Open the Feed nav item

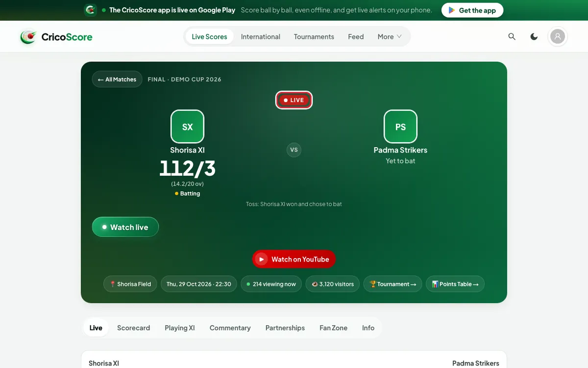(x=356, y=37)
